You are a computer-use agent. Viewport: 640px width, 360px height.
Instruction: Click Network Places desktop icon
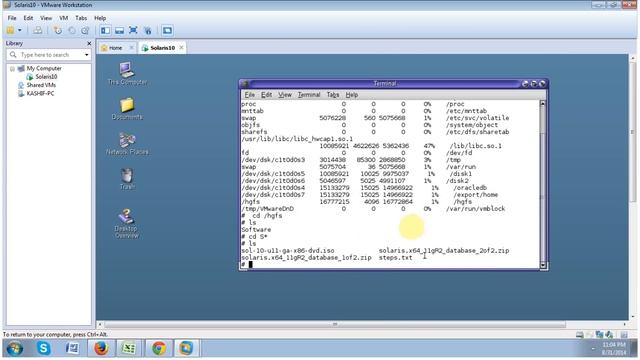click(x=127, y=144)
